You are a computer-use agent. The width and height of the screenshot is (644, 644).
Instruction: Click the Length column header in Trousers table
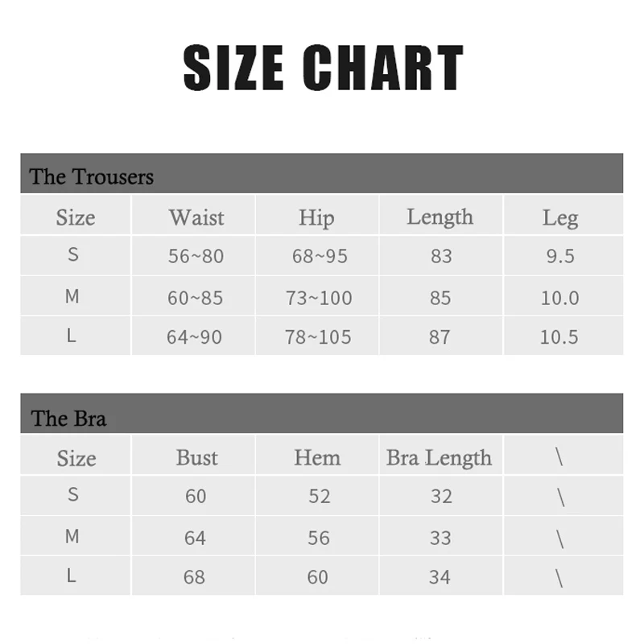440,217
